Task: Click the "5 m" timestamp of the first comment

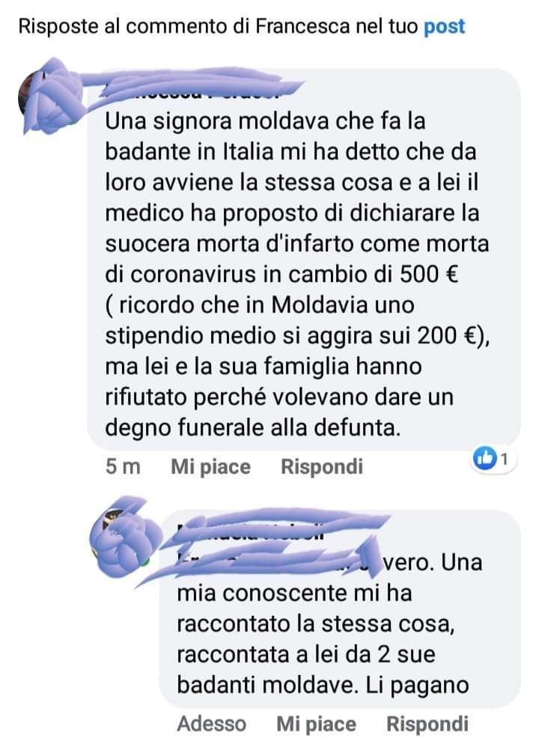Action: [123, 467]
